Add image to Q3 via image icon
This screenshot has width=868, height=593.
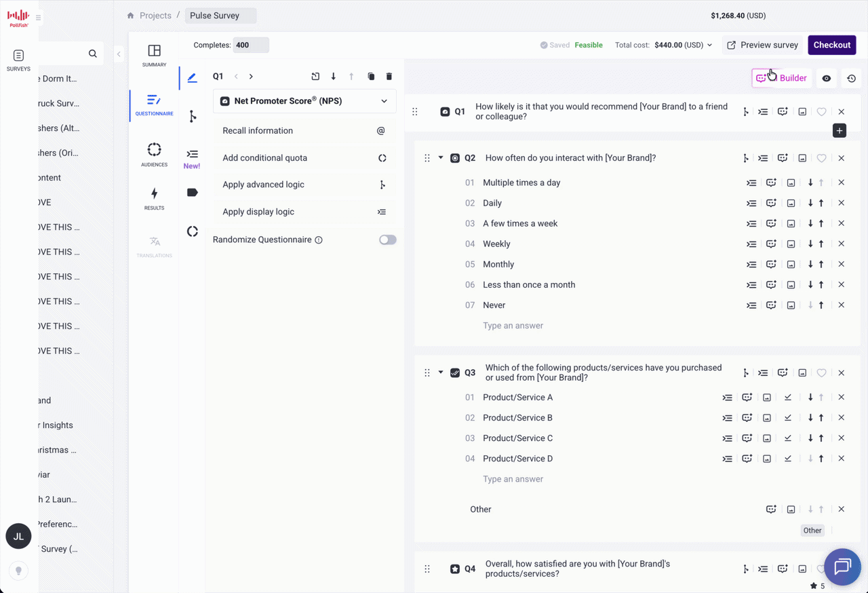pyautogui.click(x=802, y=372)
